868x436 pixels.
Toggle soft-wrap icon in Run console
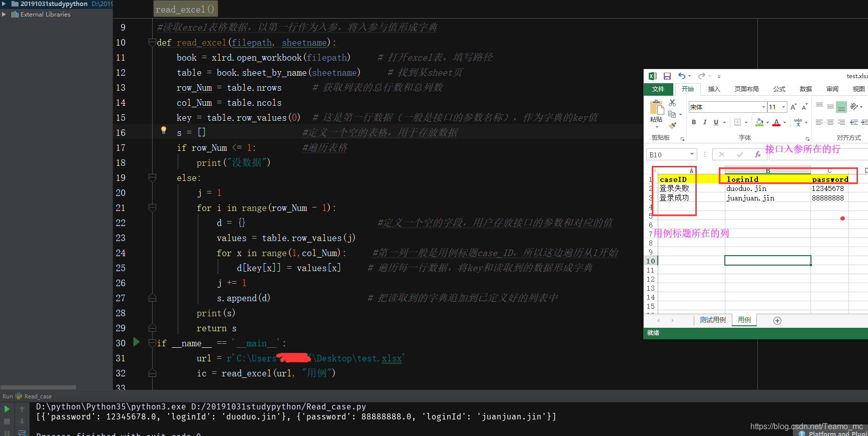(22, 432)
